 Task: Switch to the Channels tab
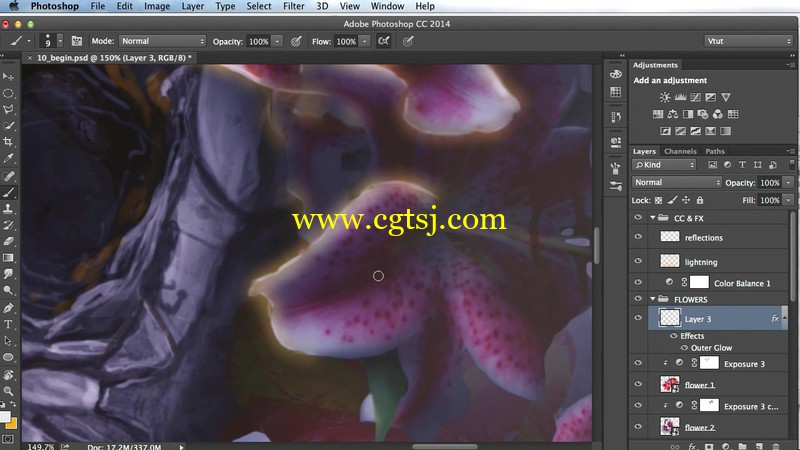[680, 151]
